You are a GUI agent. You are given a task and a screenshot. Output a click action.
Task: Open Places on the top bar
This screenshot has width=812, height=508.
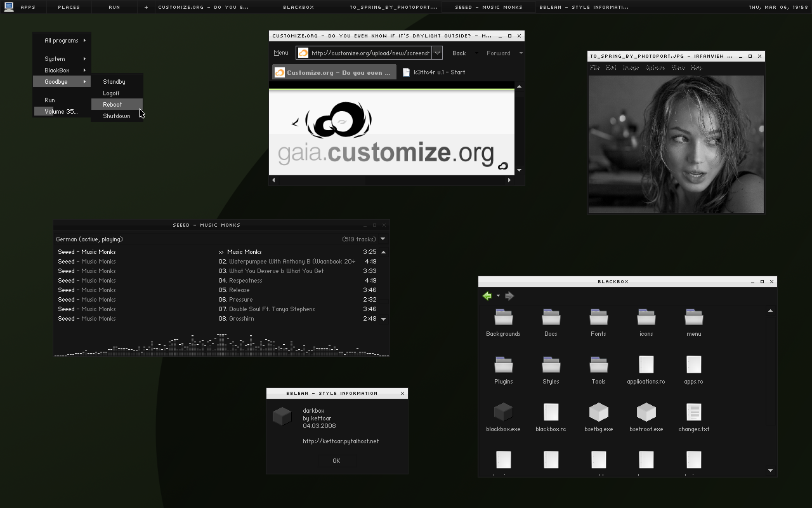coord(69,8)
